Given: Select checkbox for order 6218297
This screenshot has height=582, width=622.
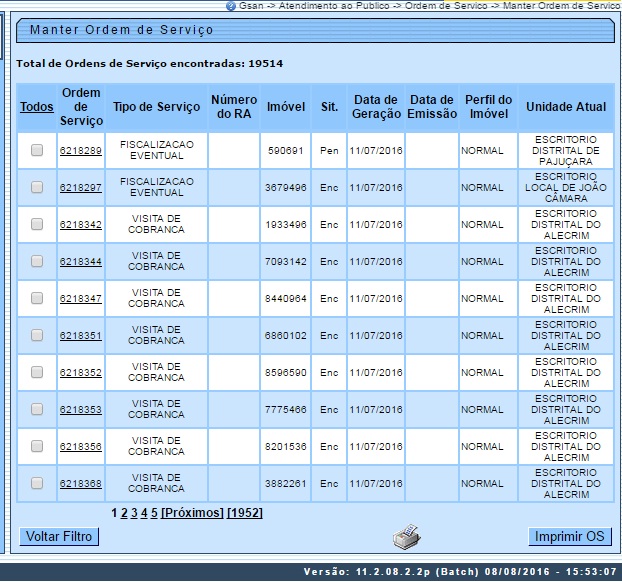Looking at the screenshot, I should tap(37, 187).
